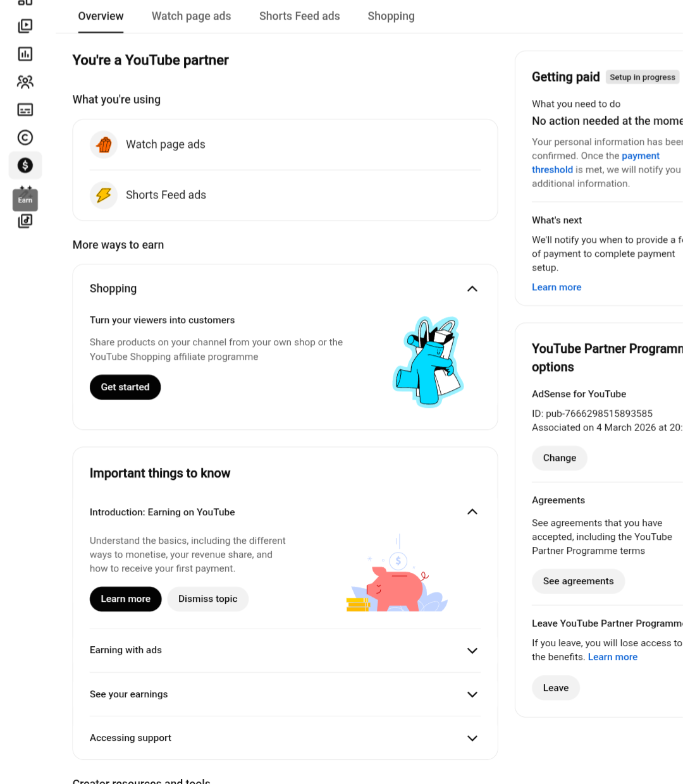This screenshot has width=683, height=784.
Task: Open the Subtitles sidebar icon
Action: click(25, 109)
